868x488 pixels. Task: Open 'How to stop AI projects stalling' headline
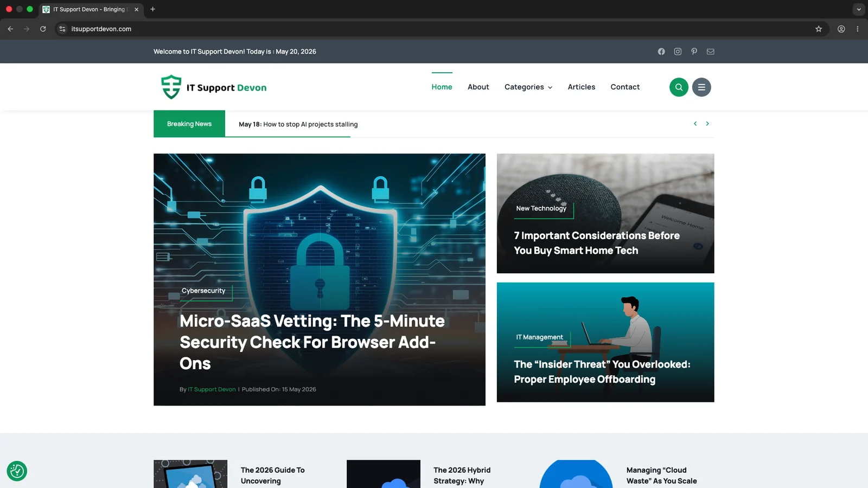tap(310, 124)
